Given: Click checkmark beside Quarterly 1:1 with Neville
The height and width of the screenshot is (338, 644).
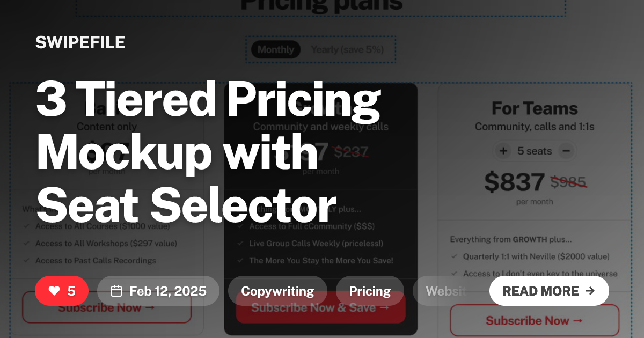Looking at the screenshot, I should coord(456,256).
